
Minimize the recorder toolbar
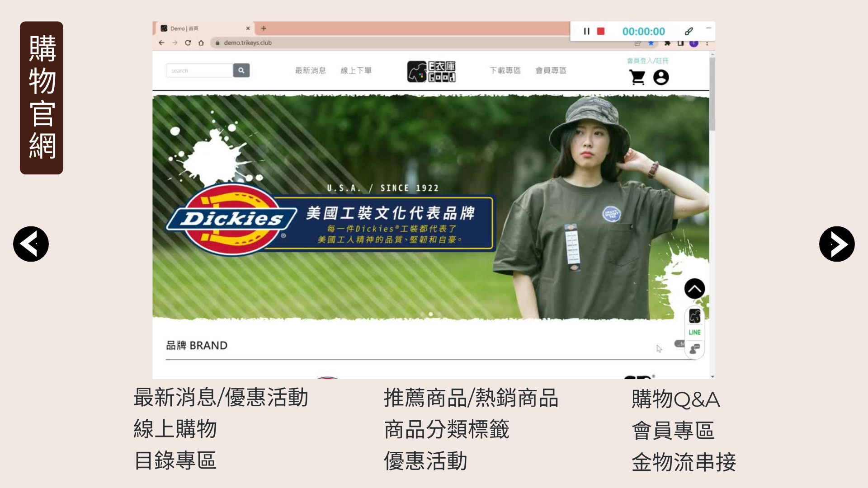click(x=708, y=28)
